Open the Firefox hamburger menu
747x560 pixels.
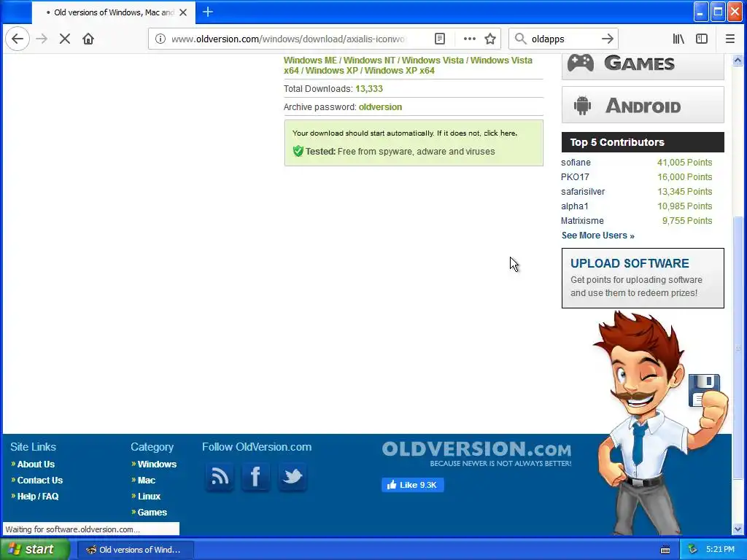point(729,39)
